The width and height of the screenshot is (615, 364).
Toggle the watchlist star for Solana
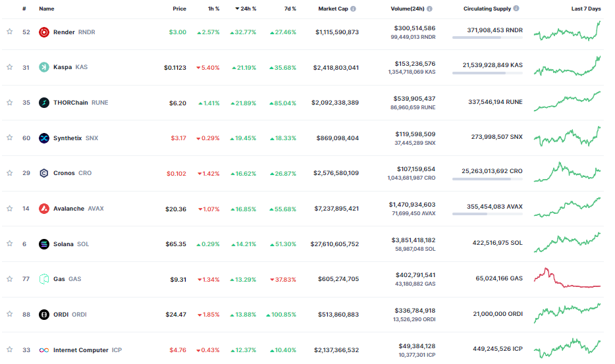[x=10, y=244]
